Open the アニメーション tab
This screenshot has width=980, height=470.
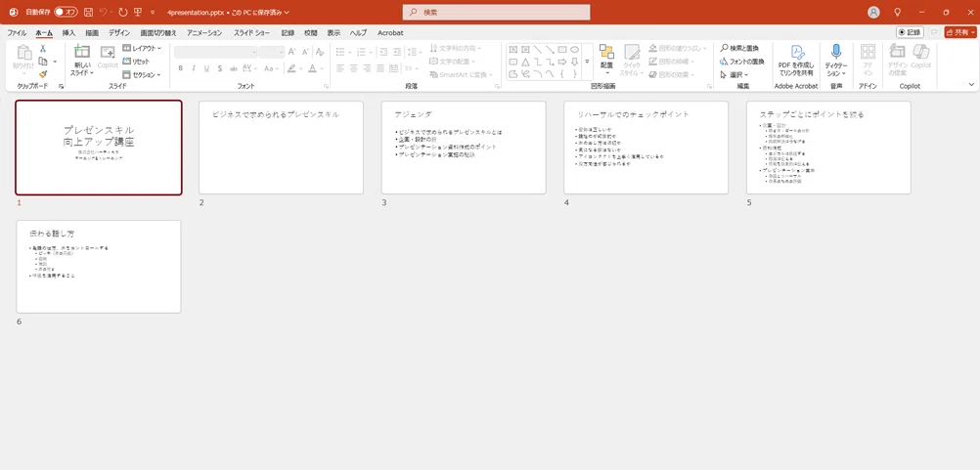(x=204, y=32)
